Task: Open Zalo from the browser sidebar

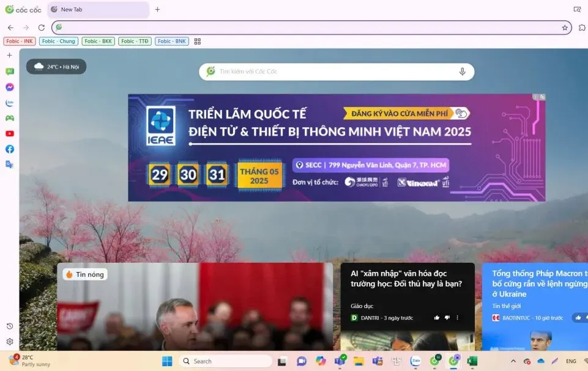Action: click(10, 103)
